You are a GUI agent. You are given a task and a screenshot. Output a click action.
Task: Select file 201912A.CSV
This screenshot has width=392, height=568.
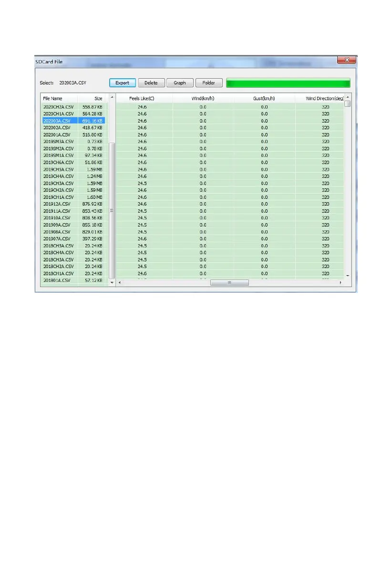57,204
